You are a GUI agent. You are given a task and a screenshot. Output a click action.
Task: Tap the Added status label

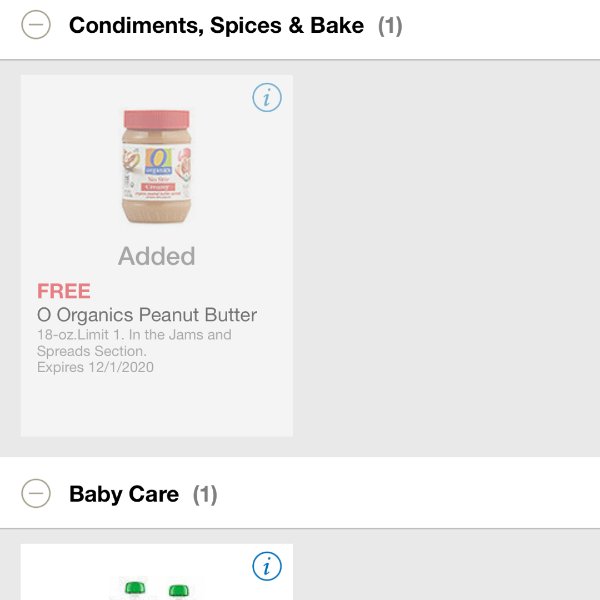(x=157, y=256)
